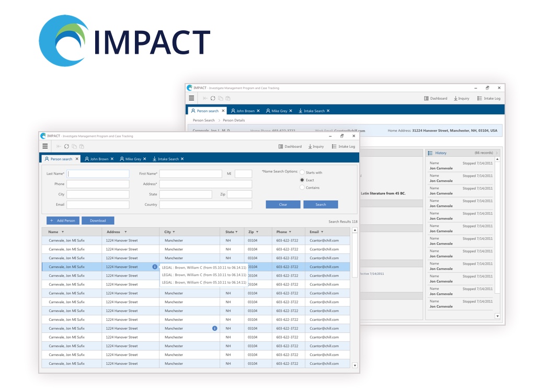Viewport: 548px width, 392px height.
Task: Close Intake Search tab in front window
Action: coord(182,158)
